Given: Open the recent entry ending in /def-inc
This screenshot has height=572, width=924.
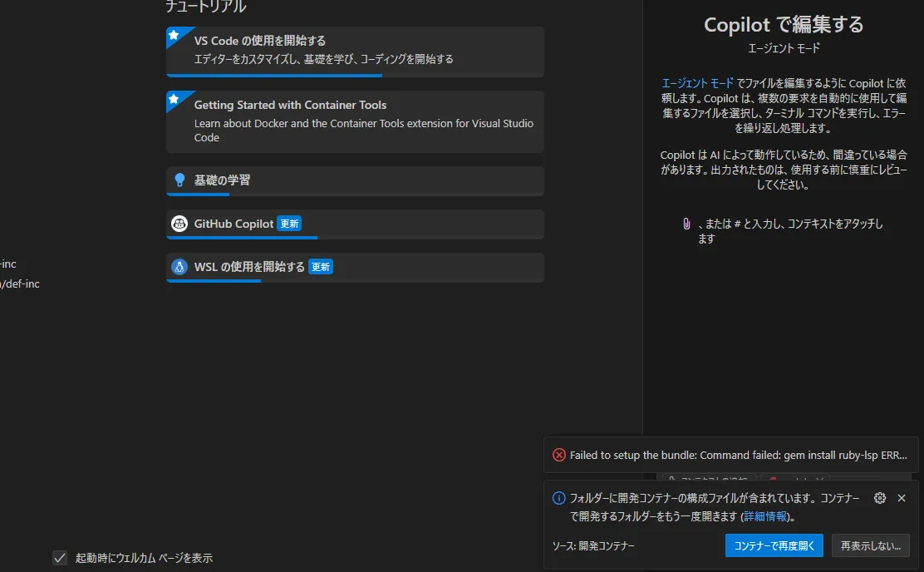Looking at the screenshot, I should (x=20, y=284).
